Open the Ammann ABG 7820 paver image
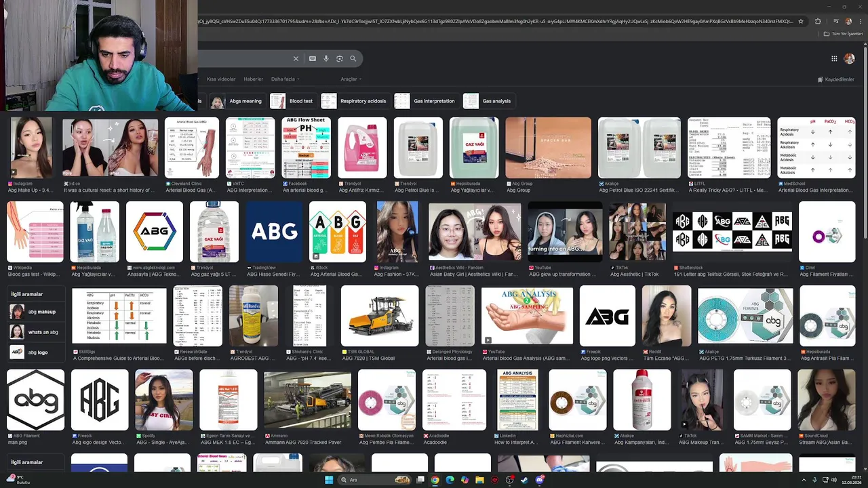Screen dimensions: 868x488 307,400
